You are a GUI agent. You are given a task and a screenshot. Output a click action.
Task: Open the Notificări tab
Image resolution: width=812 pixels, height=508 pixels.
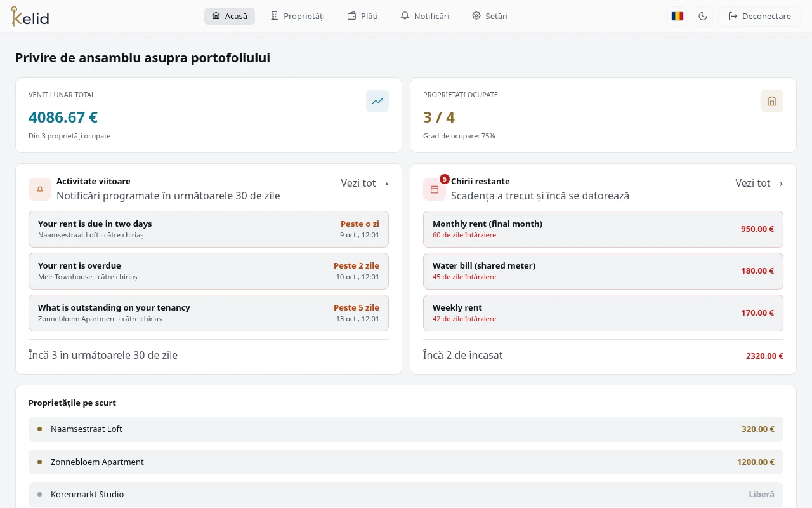tap(425, 17)
